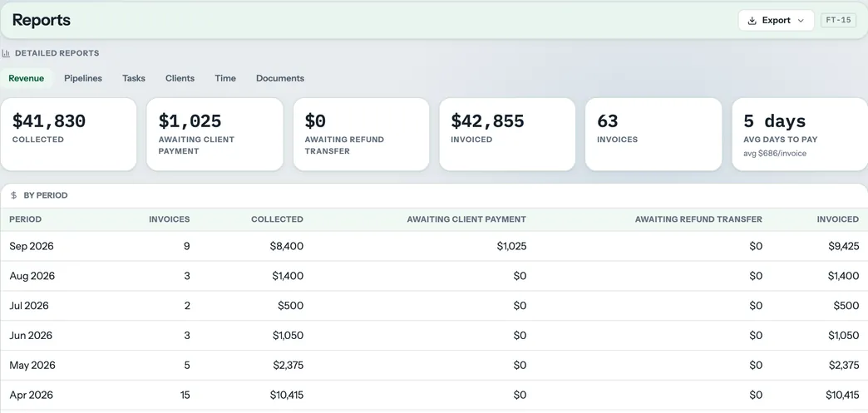This screenshot has height=413, width=868.
Task: Click the $9,425 invoiced value
Action: pos(844,246)
